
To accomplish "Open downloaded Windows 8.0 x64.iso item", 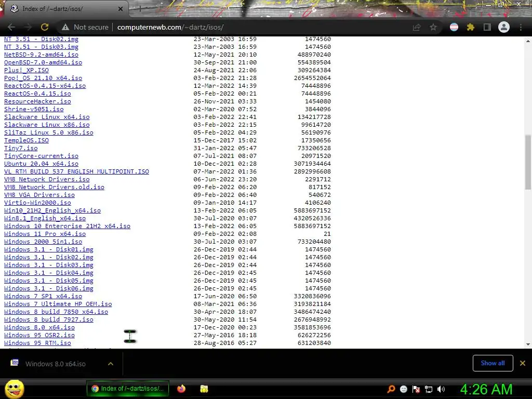I will 55,364.
